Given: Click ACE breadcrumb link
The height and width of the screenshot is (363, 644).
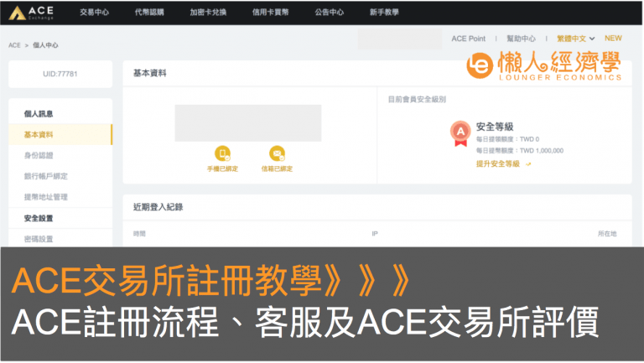Looking at the screenshot, I should (14, 44).
